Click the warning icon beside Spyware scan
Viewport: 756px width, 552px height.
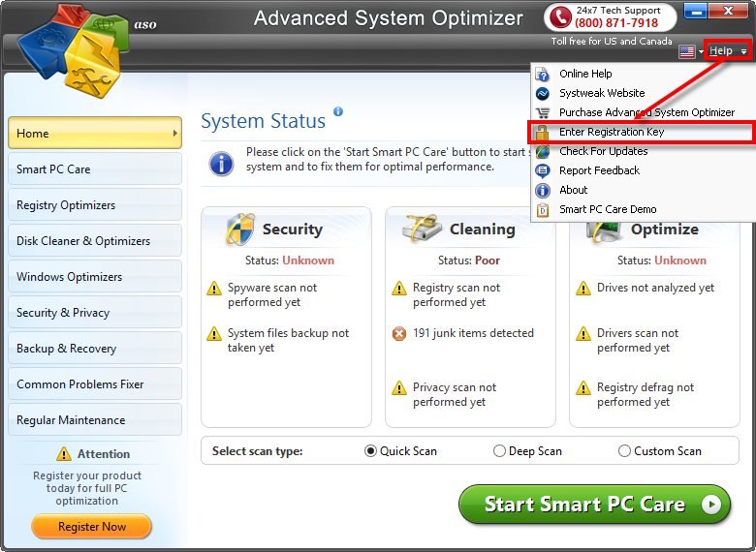click(213, 289)
